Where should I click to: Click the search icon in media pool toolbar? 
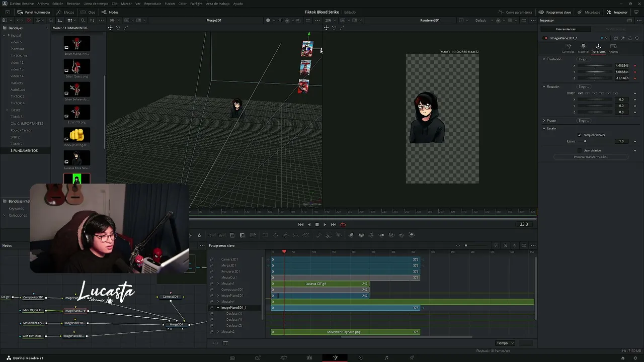[x=83, y=20]
